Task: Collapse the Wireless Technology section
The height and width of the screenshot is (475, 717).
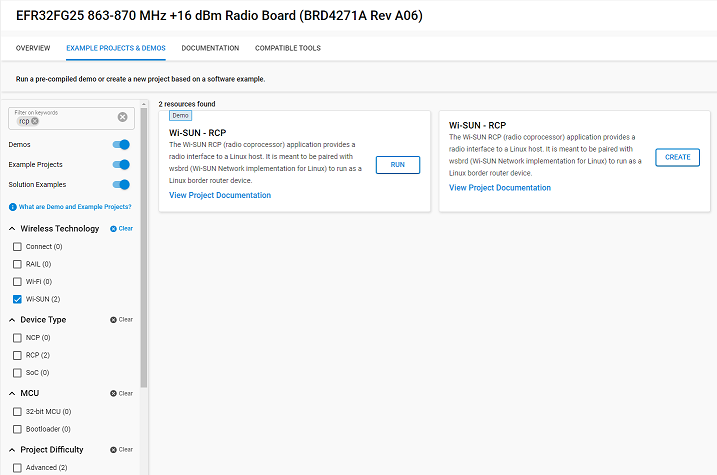Action: click(x=12, y=229)
